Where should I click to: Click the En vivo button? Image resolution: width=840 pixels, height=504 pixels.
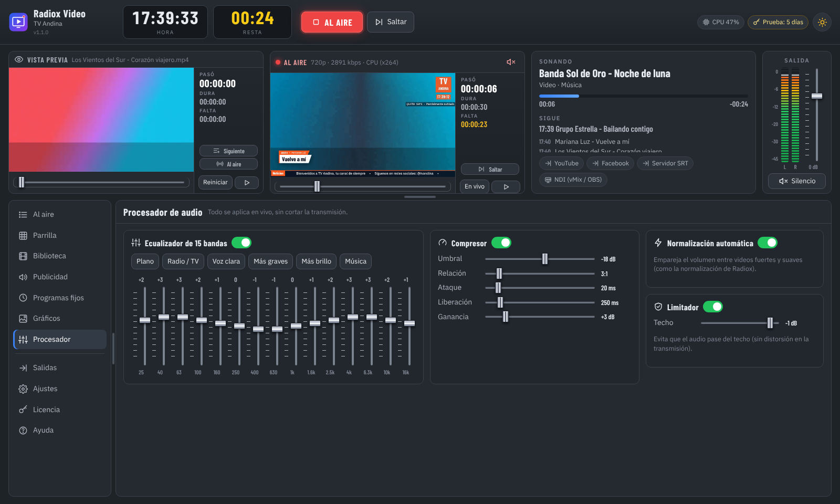point(475,186)
